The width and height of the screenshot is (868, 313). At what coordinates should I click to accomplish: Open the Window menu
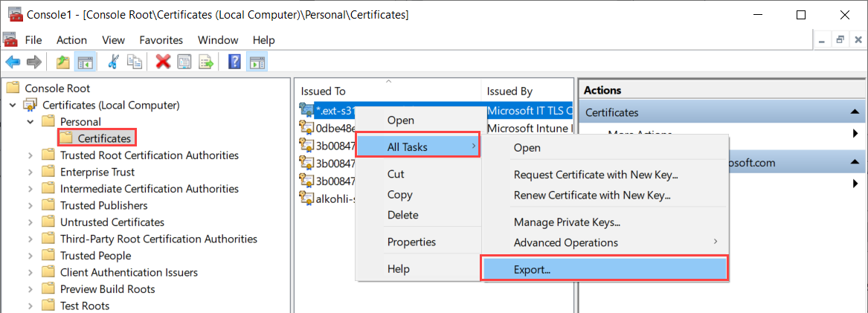(x=218, y=40)
